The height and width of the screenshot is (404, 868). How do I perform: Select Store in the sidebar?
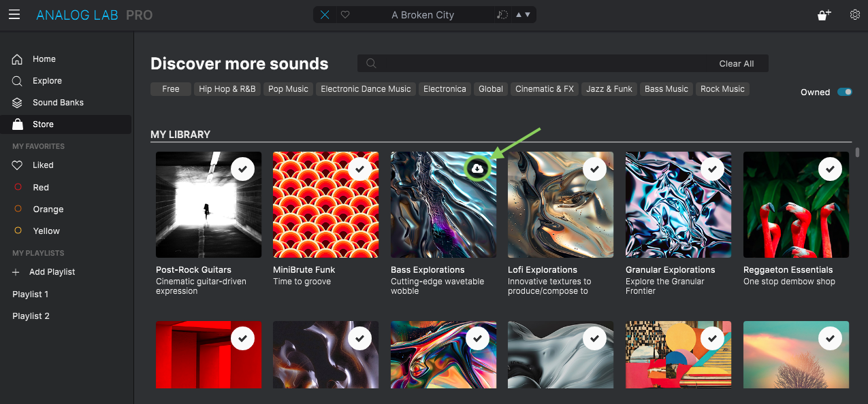coord(66,124)
